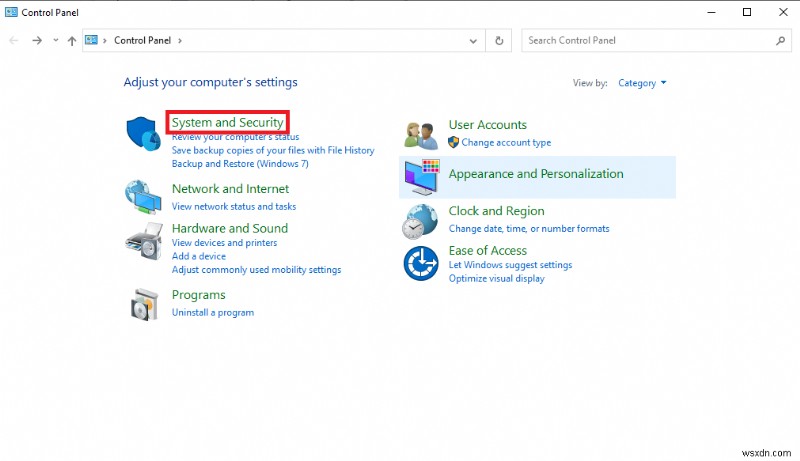800x461 pixels.
Task: Click the UAC shield beside Change account type
Action: (453, 142)
